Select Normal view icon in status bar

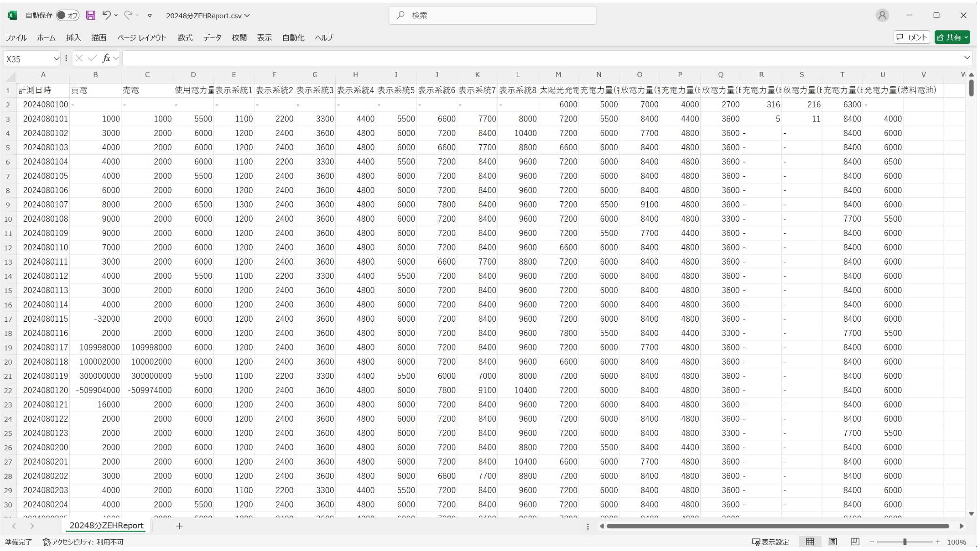810,542
